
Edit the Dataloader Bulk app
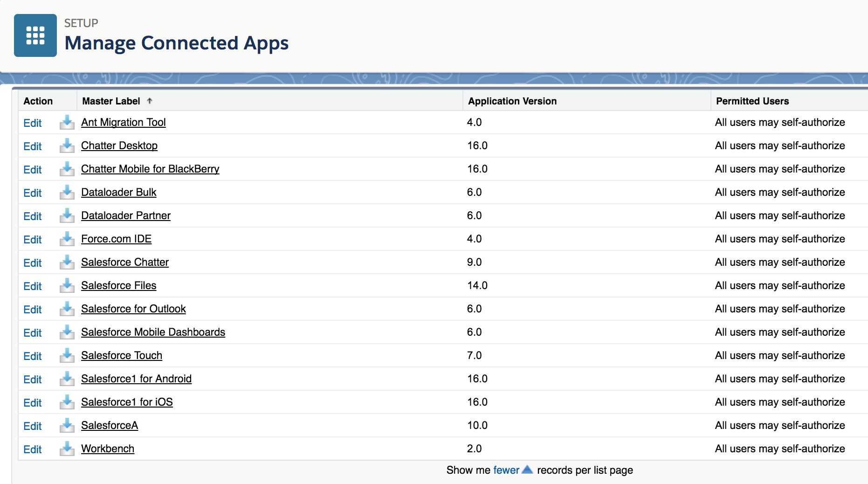[33, 193]
